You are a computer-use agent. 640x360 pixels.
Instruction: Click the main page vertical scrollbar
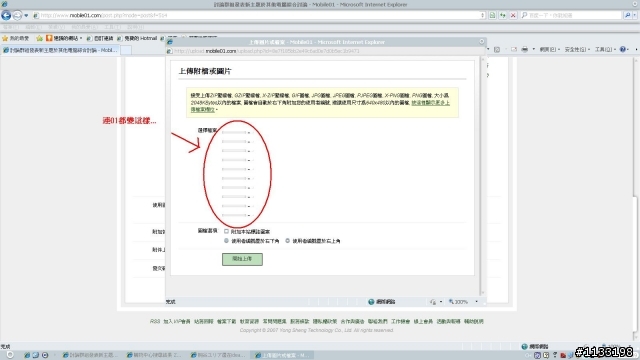637,200
